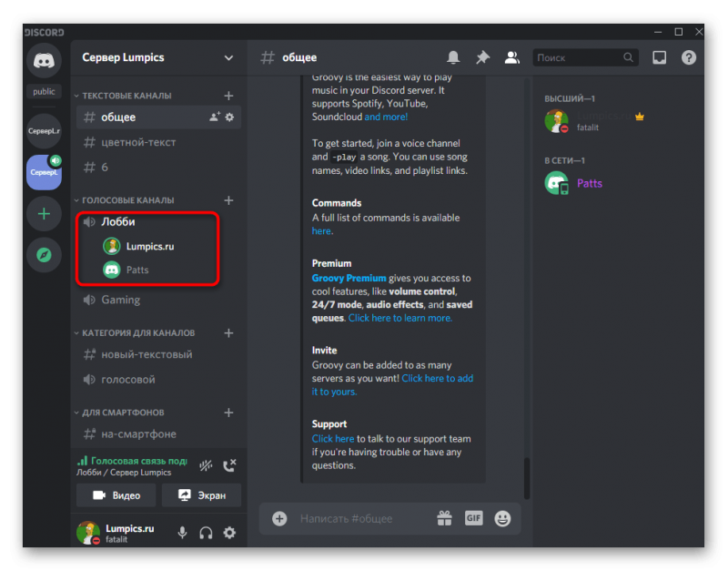Create channel in Голосовые каналы category
This screenshot has width=728, height=571.
tap(229, 200)
